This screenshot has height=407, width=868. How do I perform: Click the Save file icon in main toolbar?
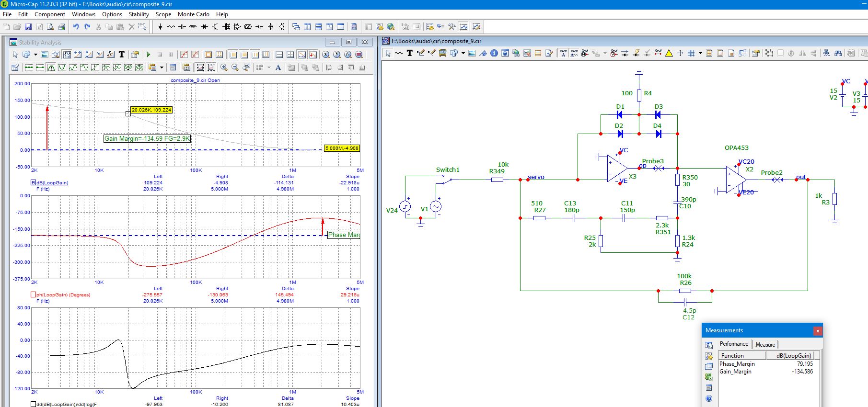pos(28,27)
